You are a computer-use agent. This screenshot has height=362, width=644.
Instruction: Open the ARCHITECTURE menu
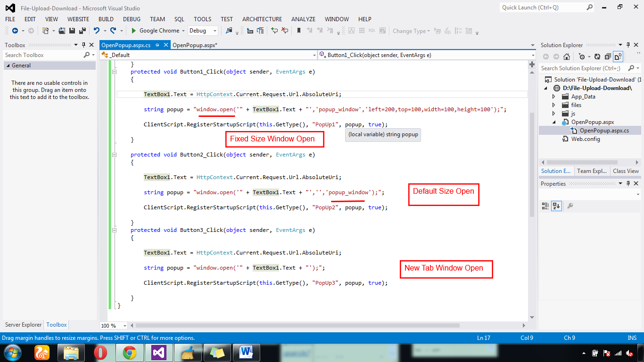pos(262,19)
